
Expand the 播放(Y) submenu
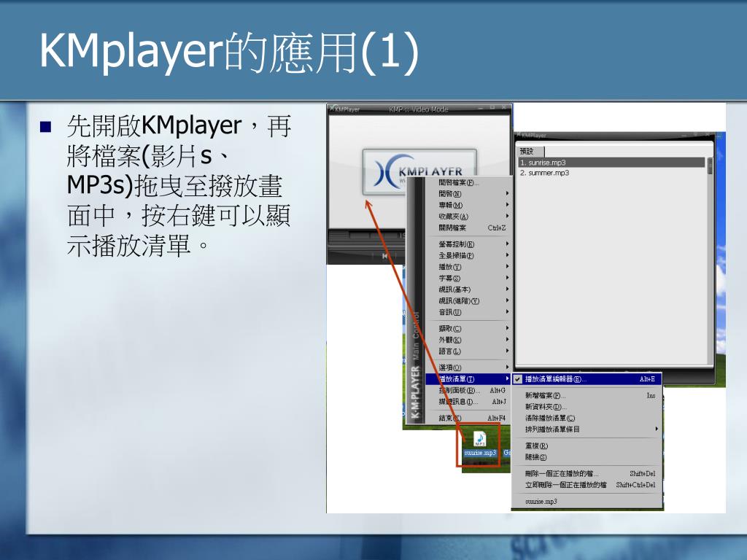[x=468, y=267]
